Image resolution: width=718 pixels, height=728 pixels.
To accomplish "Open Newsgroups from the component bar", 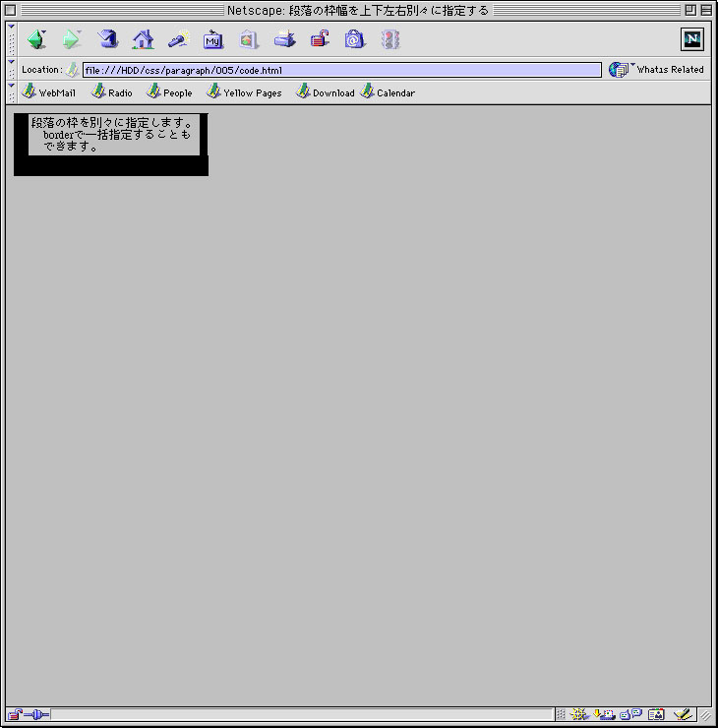I will coord(630,714).
